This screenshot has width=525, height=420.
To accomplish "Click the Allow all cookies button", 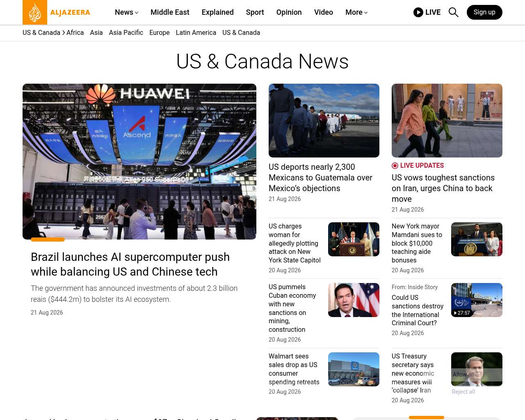I will click(x=463, y=374).
